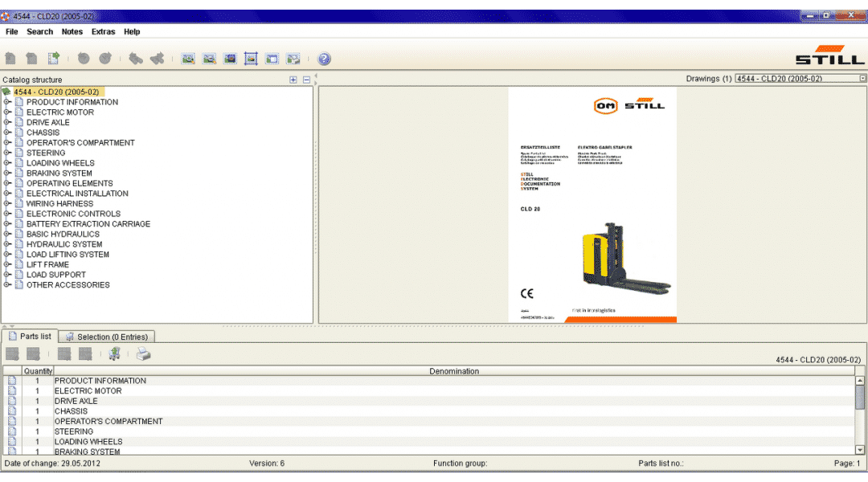Click the page icon beside DRIVE AXLE in parts list
The image size is (868, 482).
click(12, 401)
